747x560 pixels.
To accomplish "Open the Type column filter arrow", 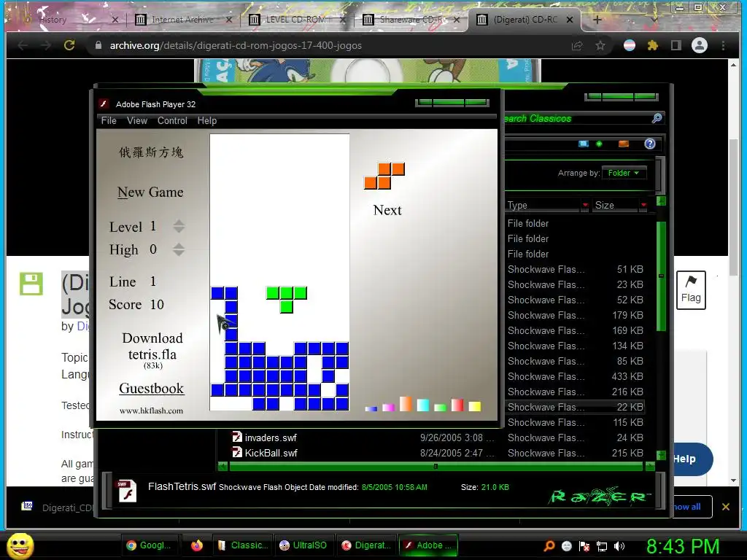I will click(x=585, y=205).
